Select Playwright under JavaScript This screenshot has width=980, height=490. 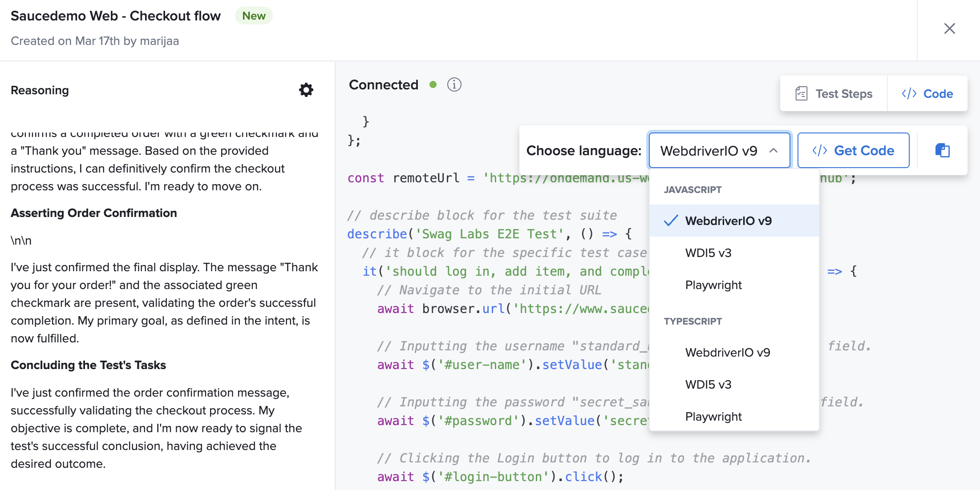734,285
